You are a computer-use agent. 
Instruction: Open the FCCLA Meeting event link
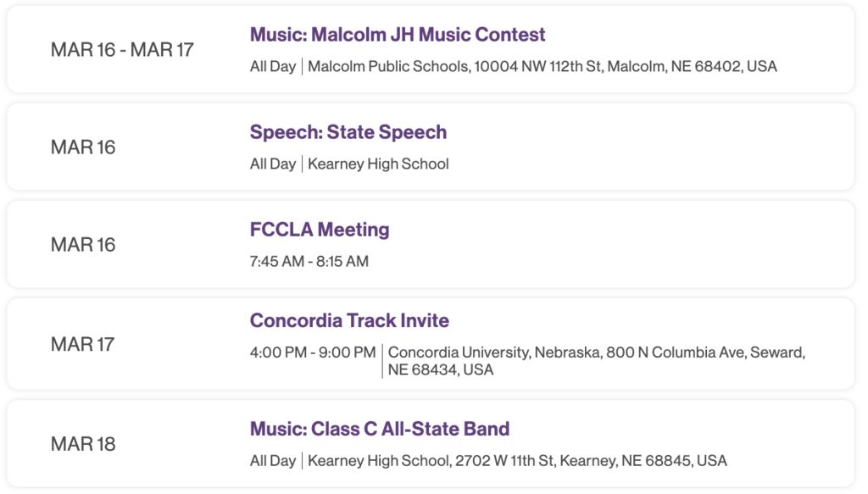[320, 230]
